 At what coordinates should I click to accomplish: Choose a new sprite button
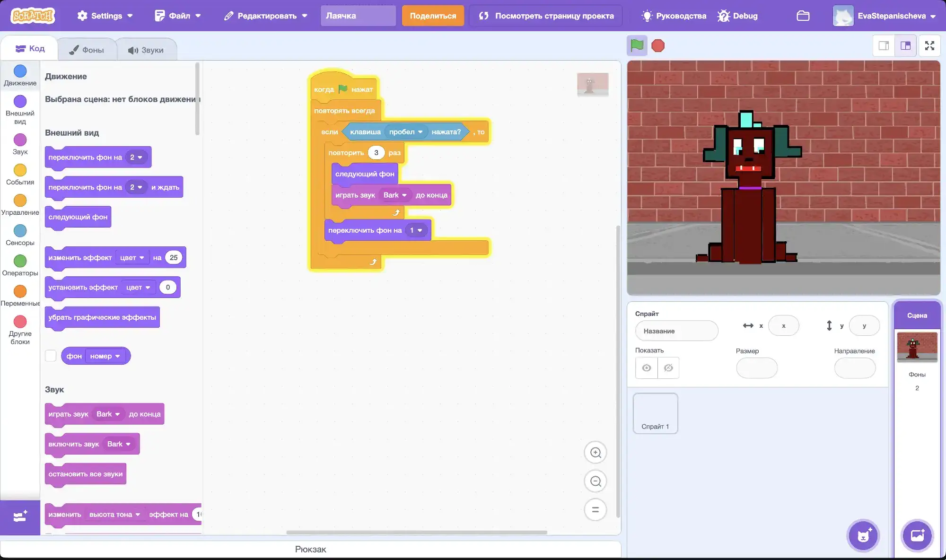tap(863, 535)
